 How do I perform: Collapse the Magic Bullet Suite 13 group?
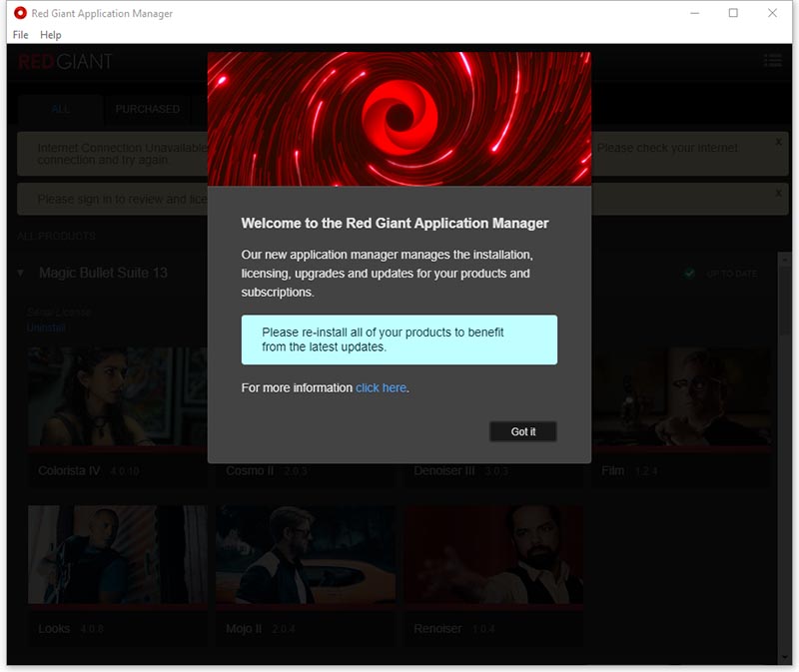(x=20, y=273)
